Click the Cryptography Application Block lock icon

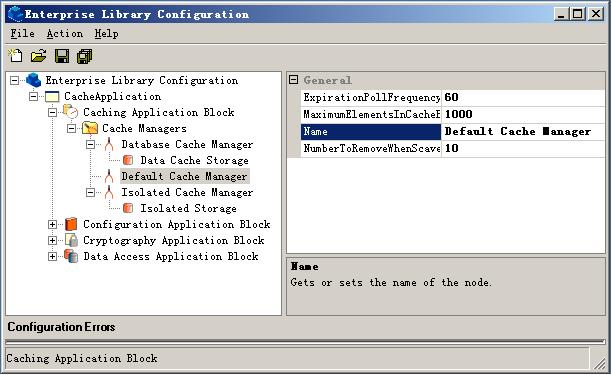click(x=71, y=240)
